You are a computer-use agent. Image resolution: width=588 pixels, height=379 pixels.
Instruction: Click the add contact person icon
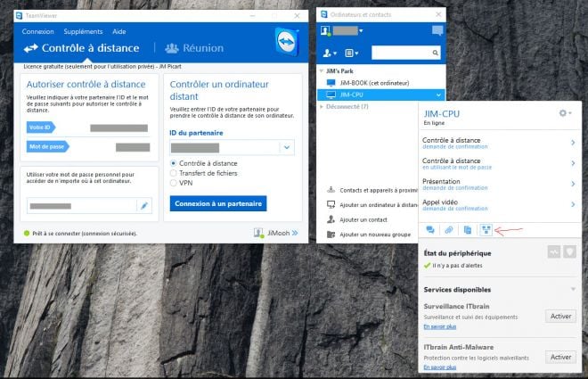click(x=331, y=219)
